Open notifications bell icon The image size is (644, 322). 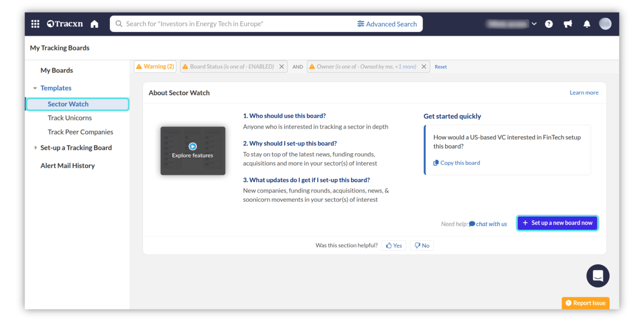point(587,24)
